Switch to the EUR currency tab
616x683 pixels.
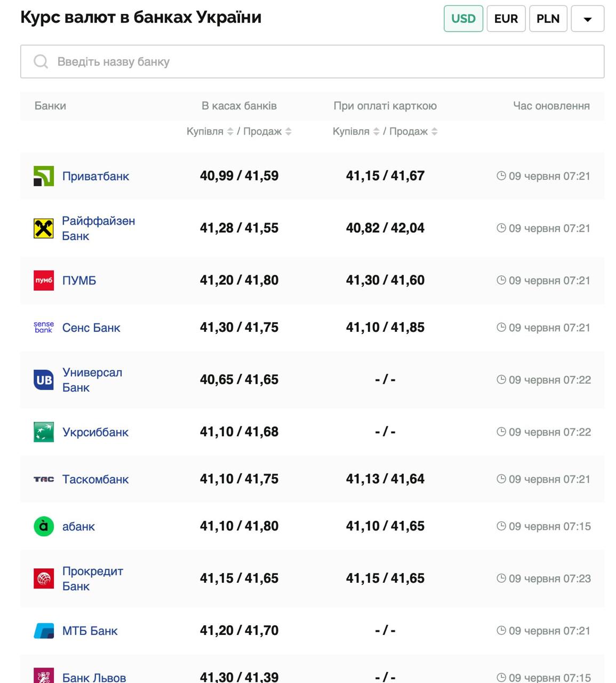[506, 19]
